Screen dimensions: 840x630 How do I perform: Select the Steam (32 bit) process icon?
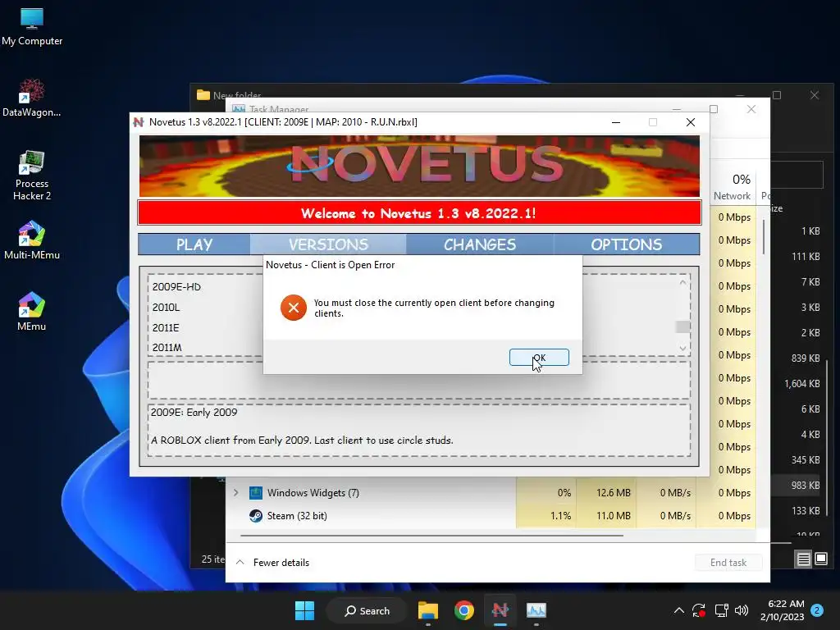256,515
